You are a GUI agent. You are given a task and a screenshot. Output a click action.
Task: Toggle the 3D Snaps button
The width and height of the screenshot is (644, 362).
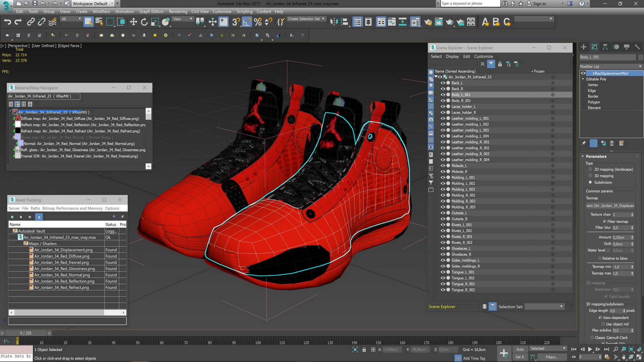(236, 22)
